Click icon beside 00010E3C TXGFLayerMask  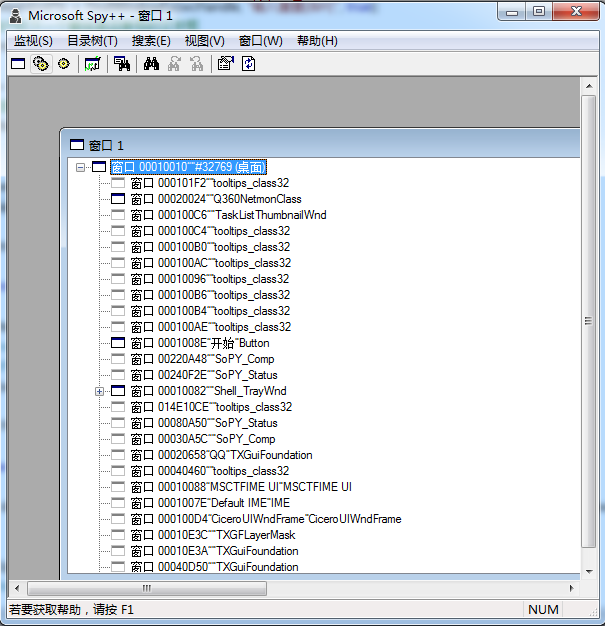click(x=118, y=535)
